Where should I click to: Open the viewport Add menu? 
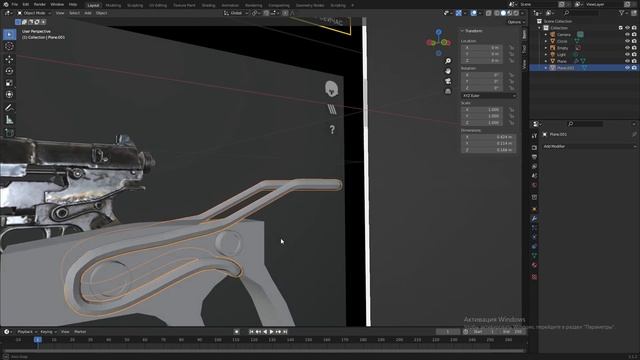click(88, 13)
